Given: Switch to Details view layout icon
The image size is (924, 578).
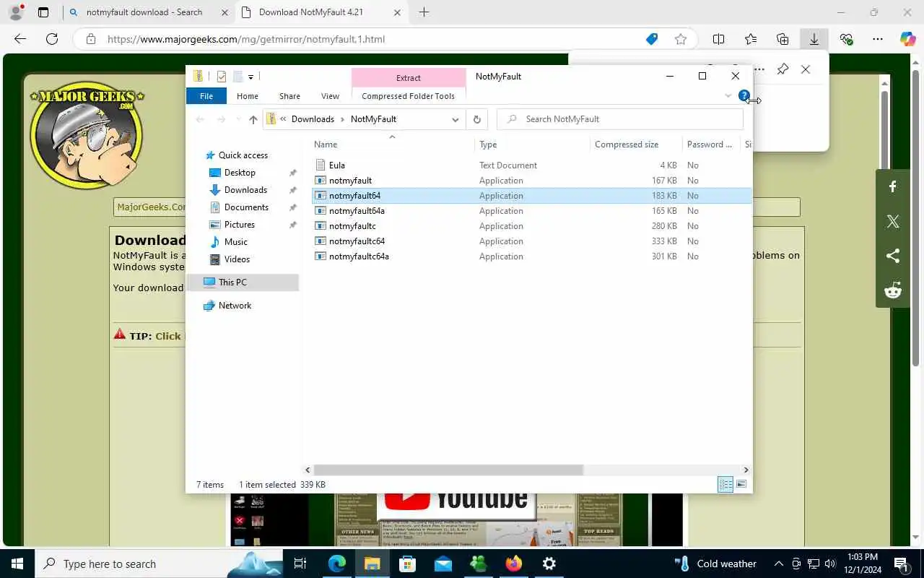Looking at the screenshot, I should pyautogui.click(x=725, y=485).
